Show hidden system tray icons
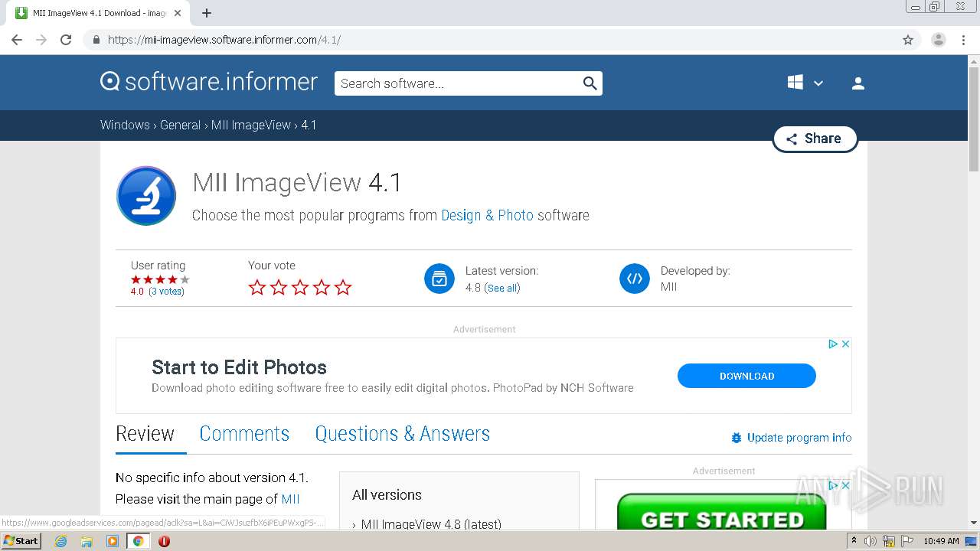980x551 pixels. click(854, 541)
